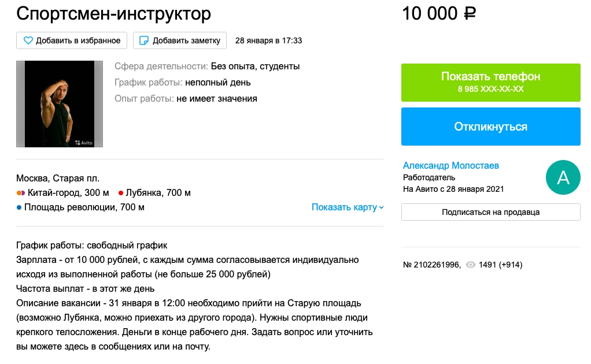The width and height of the screenshot is (591, 364).
Task: Reveal the number with Показать телефон
Action: tap(490, 81)
